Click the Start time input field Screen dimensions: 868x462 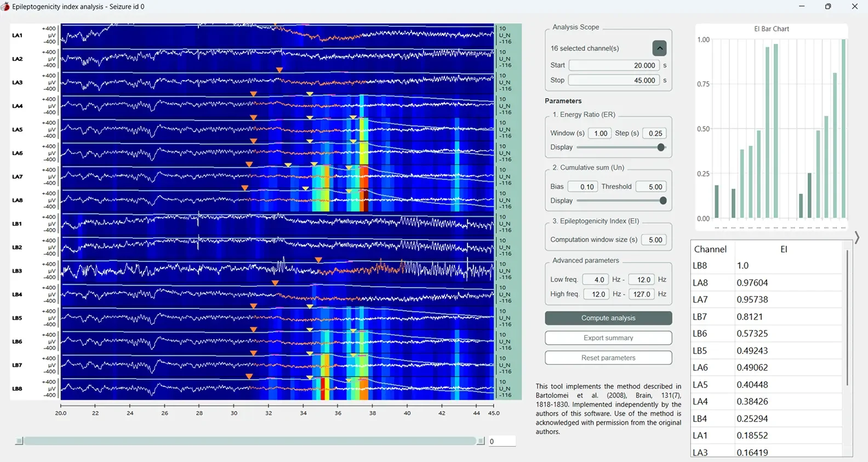(614, 65)
